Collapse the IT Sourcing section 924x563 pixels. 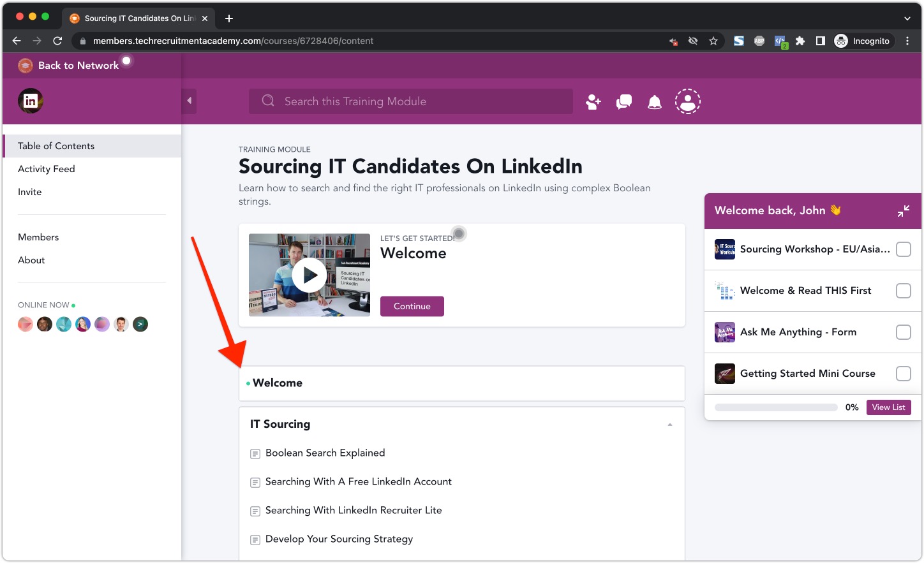[669, 425]
